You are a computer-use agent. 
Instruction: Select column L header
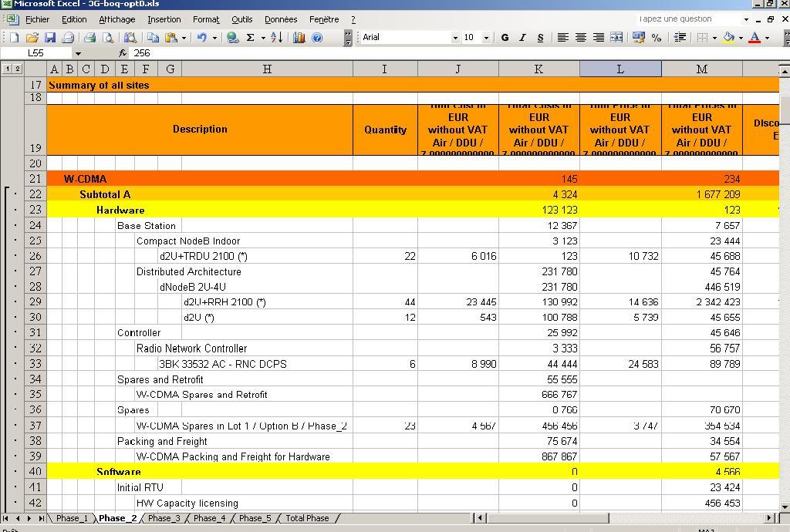[620, 69]
